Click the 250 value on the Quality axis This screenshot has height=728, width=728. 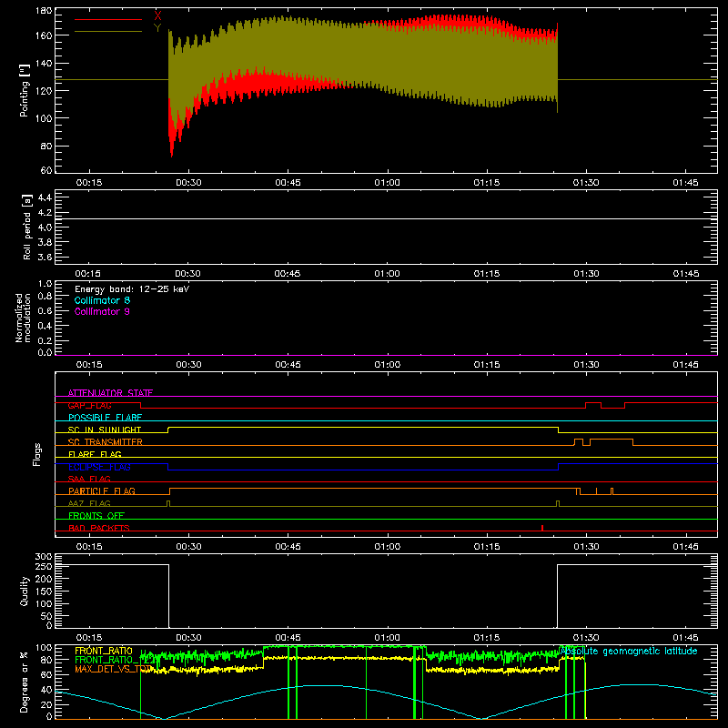pos(44,566)
